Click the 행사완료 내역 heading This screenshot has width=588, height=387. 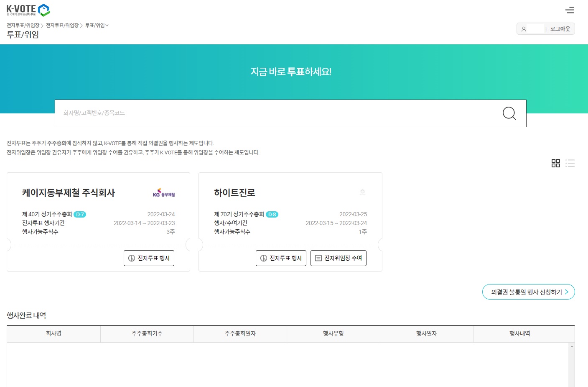(26, 315)
